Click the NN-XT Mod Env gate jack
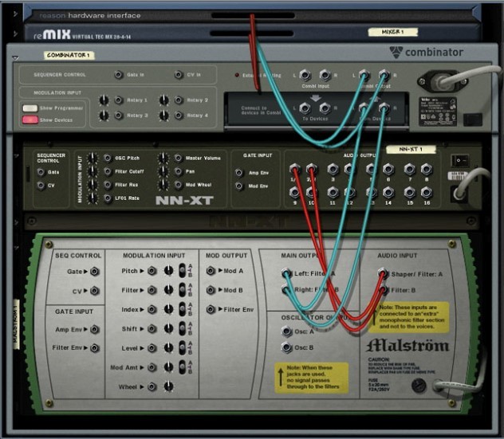Image resolution: width=504 pixels, height=439 pixels. [238, 186]
